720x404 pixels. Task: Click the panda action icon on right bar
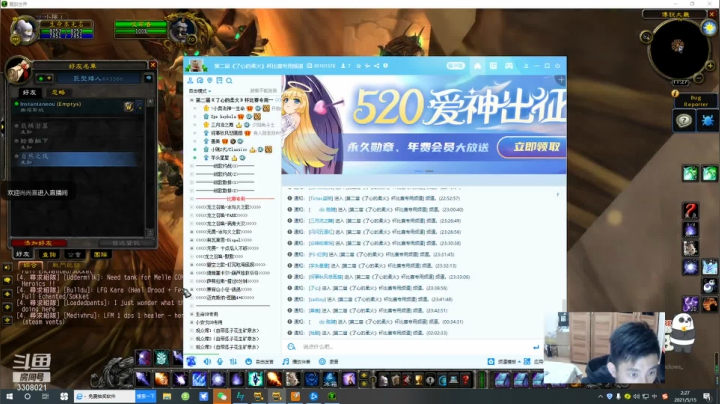(x=709, y=286)
